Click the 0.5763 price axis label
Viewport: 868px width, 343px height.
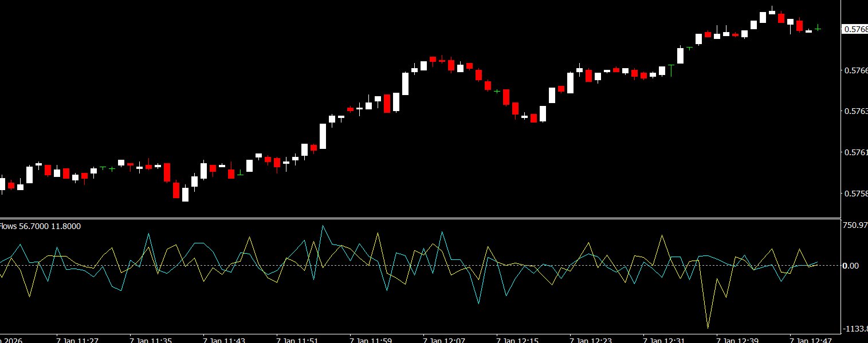click(x=855, y=111)
